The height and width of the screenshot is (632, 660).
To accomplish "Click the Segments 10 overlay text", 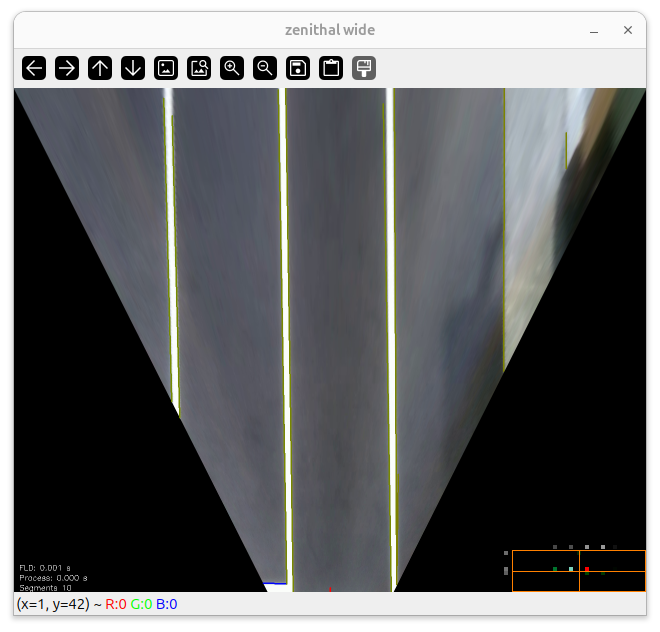I will coord(45,588).
